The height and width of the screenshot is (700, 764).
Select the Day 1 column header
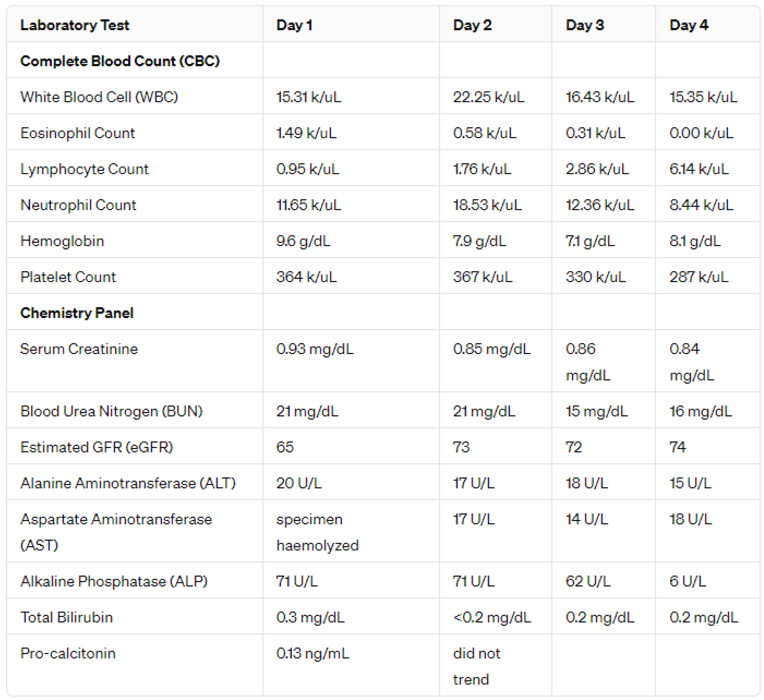294,25
